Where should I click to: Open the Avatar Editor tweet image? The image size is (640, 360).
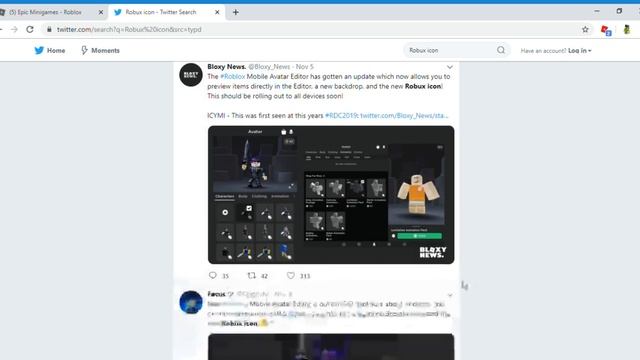pyautogui.click(x=331, y=195)
